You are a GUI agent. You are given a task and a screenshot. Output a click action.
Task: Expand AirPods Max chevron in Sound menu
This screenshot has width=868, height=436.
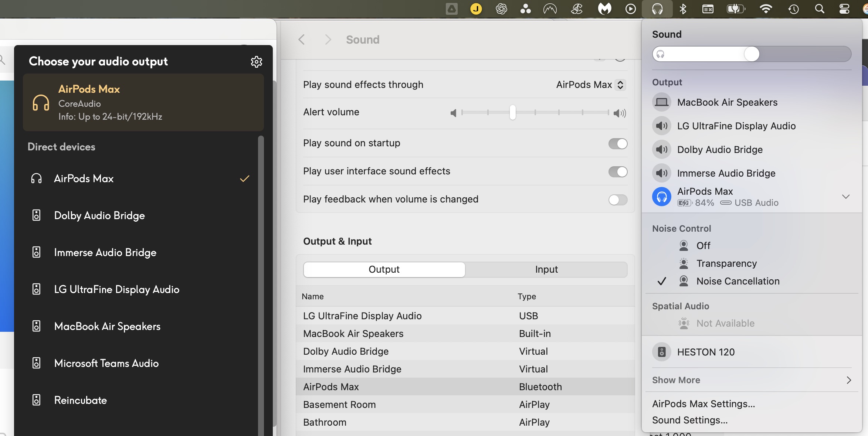pyautogui.click(x=845, y=197)
